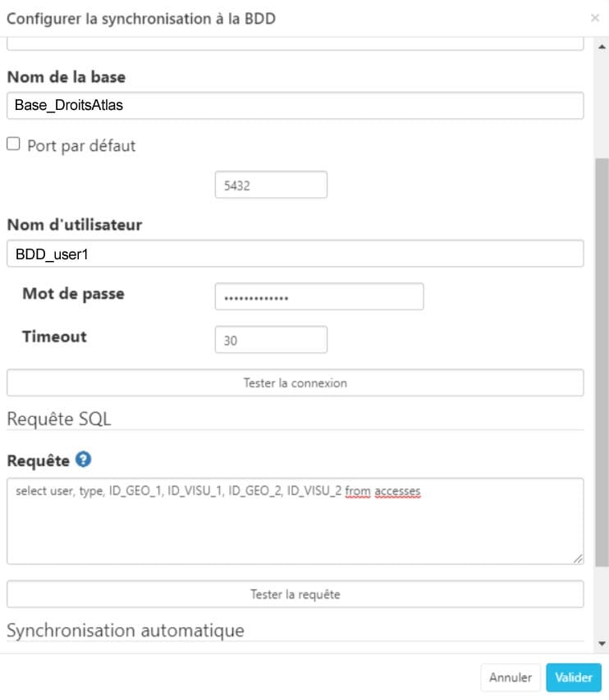Edit the Timeout value field
This screenshot has width=609, height=700.
(x=271, y=340)
